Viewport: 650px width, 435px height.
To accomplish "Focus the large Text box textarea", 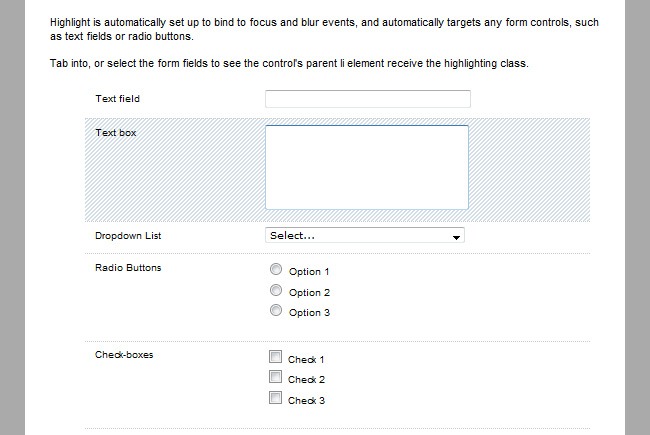I will click(366, 167).
